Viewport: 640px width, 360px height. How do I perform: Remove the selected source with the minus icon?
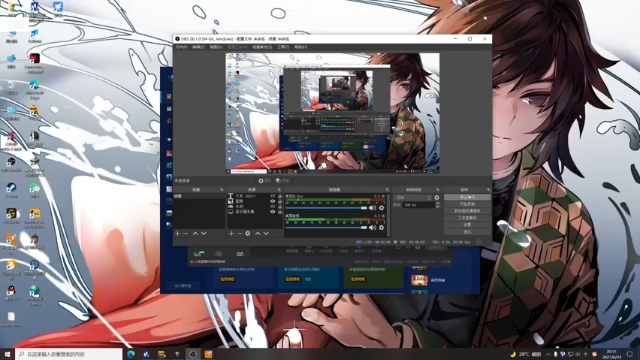coord(240,233)
